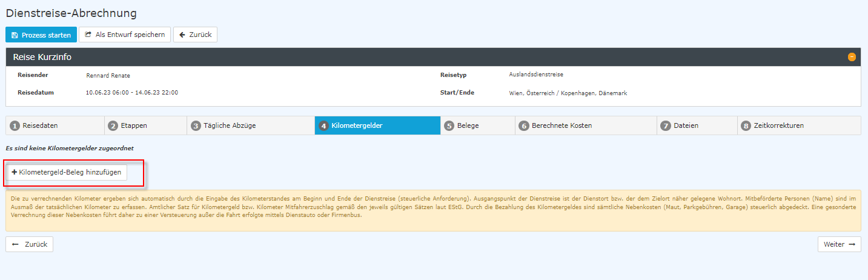Select the active Kilometergelder tab
868x280 pixels.
point(377,125)
